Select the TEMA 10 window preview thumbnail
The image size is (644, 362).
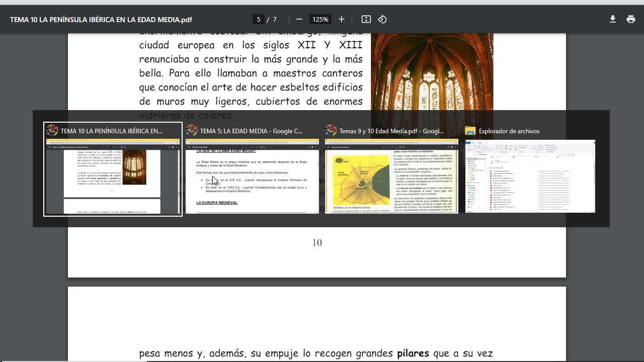(x=113, y=176)
